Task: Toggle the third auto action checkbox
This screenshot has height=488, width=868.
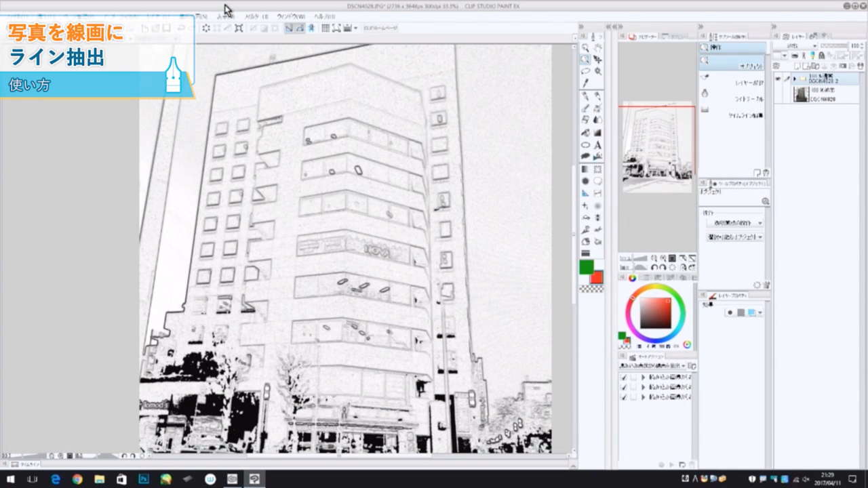Action: coord(624,396)
